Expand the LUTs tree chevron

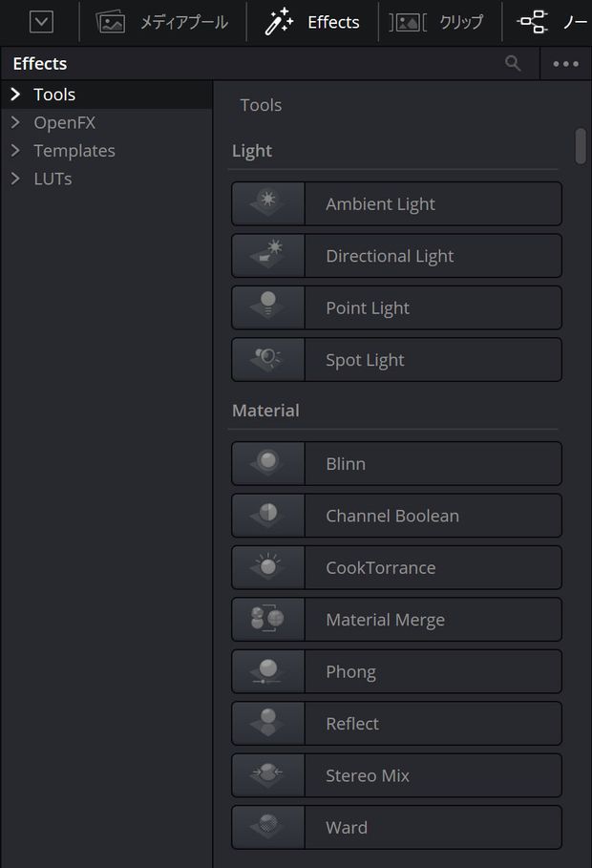15,179
